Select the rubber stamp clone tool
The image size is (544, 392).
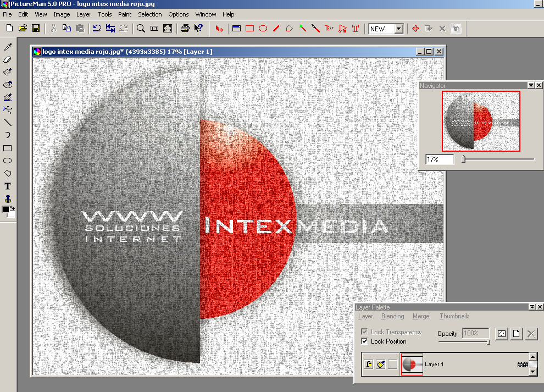pos(8,199)
